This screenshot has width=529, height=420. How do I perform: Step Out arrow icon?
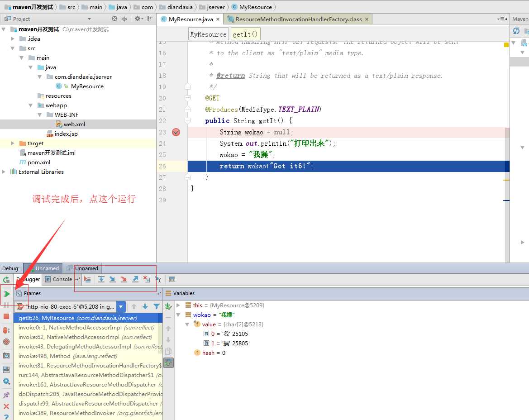(x=135, y=279)
